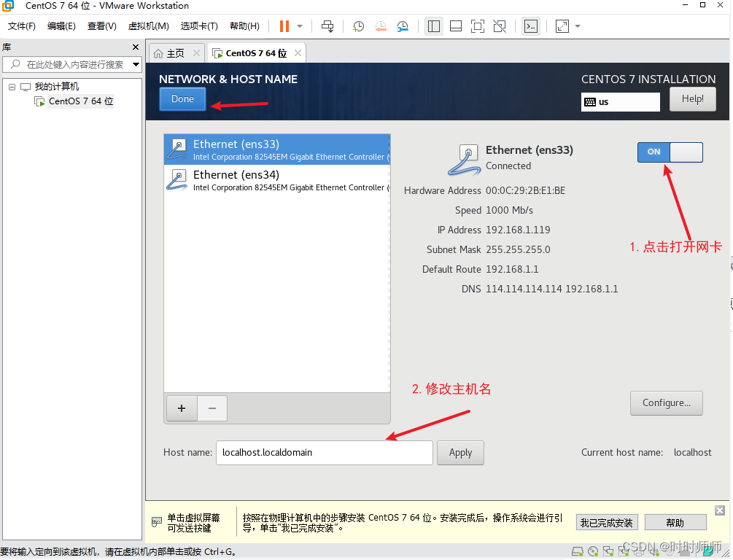Click the remove network device minus button
The image size is (733, 560).
point(212,408)
